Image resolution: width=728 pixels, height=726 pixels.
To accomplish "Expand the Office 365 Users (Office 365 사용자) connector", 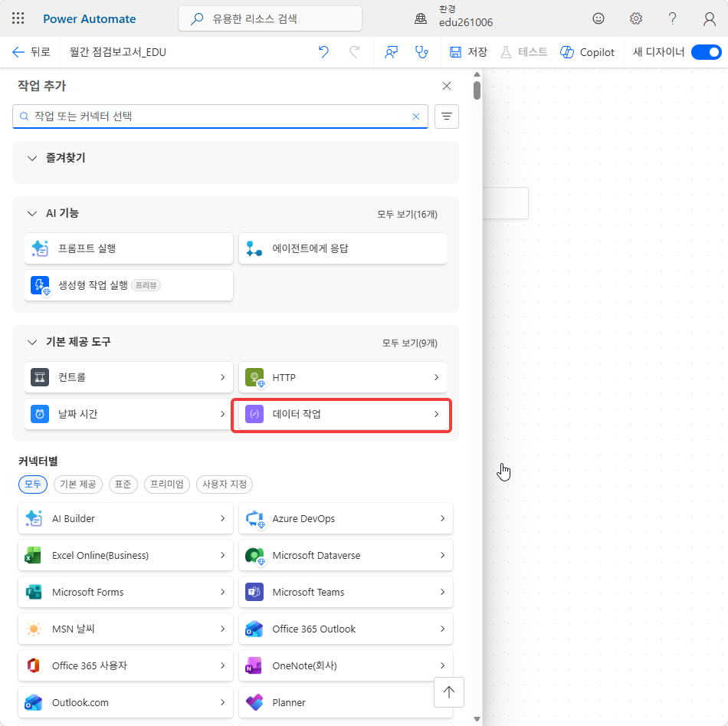I will 126,665.
